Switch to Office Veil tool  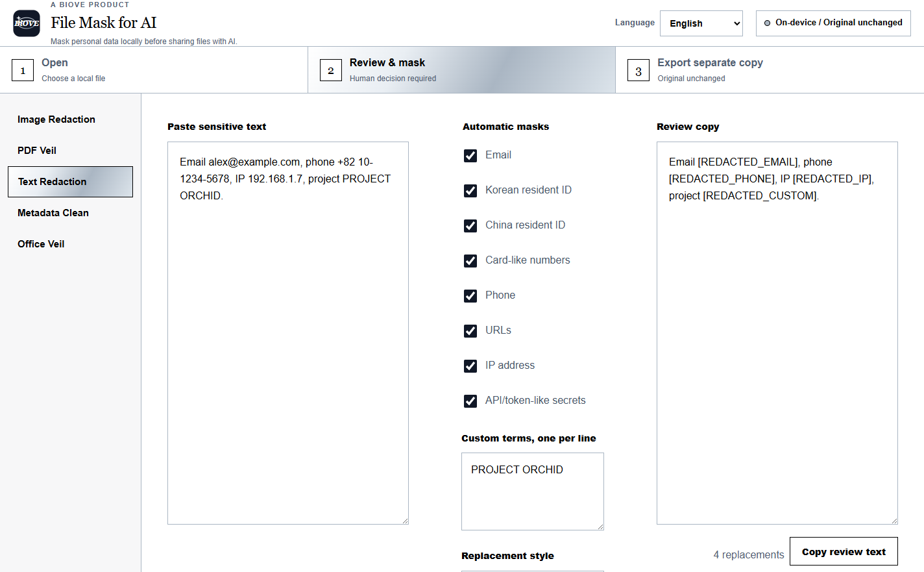70,244
